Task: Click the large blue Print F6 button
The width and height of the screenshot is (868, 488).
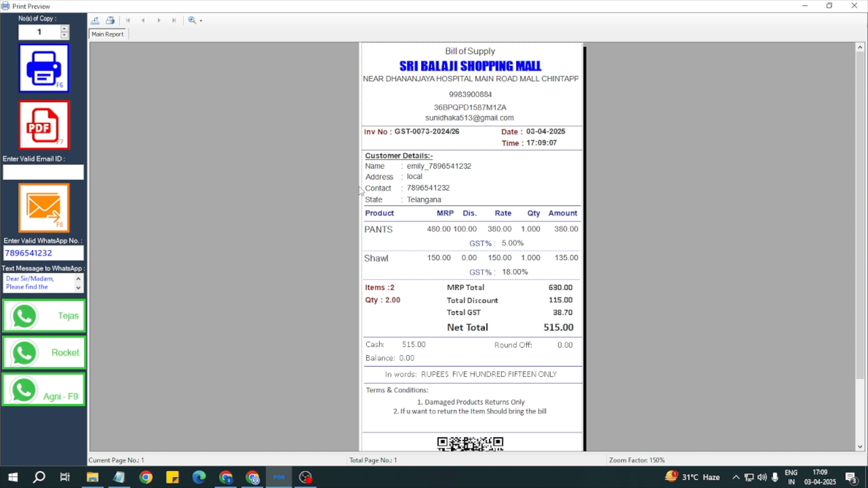Action: 44,68
